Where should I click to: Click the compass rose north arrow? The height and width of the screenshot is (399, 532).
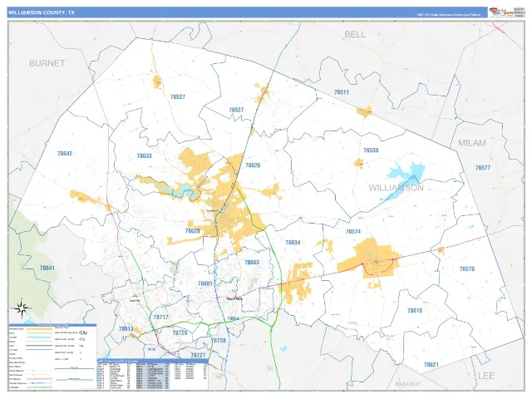click(x=22, y=308)
